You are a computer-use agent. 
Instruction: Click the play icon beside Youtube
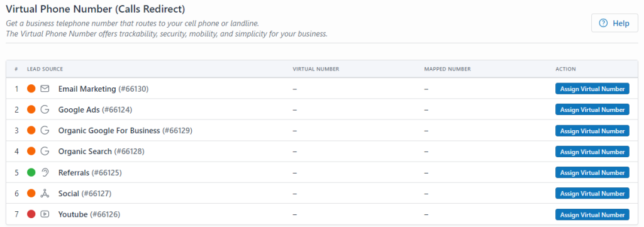[45, 214]
